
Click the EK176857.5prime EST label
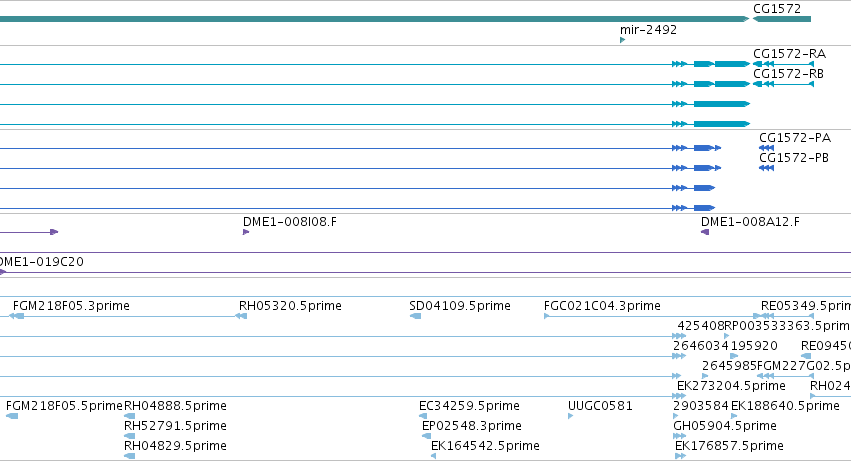tap(729, 446)
